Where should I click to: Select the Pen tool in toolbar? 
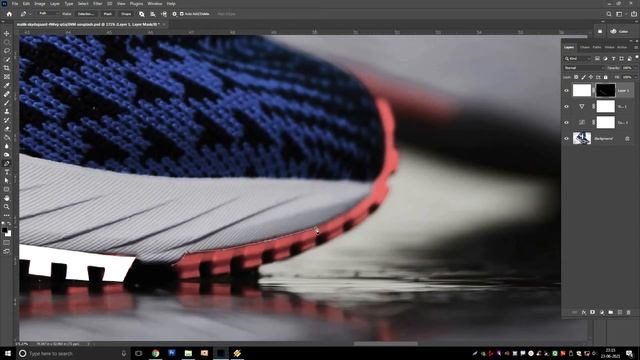[x=7, y=163]
